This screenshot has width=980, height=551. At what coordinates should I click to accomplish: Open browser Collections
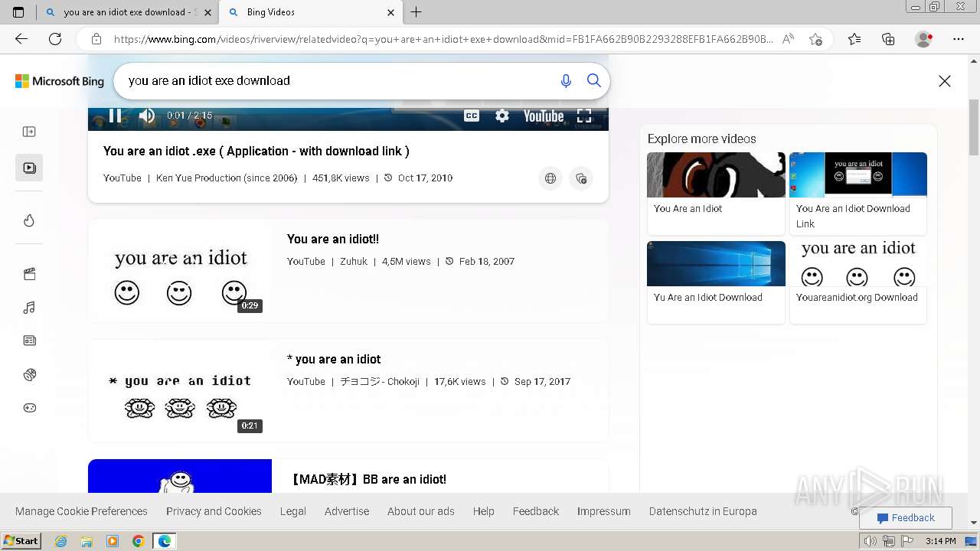click(x=888, y=39)
